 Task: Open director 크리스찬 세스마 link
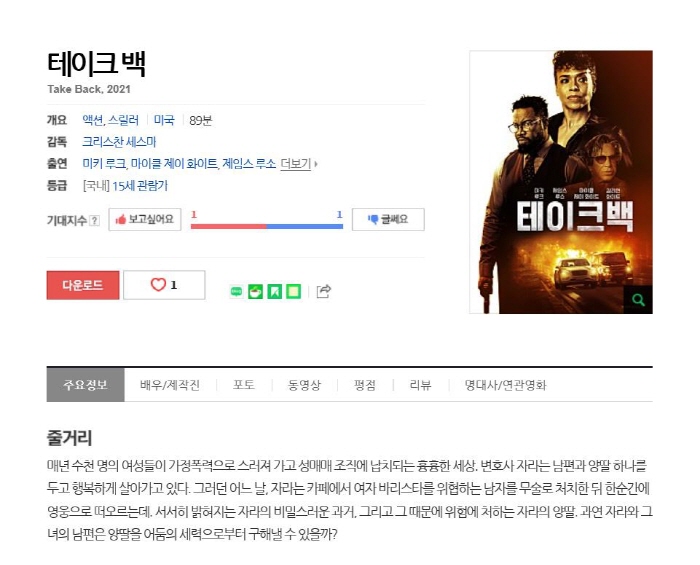click(119, 142)
